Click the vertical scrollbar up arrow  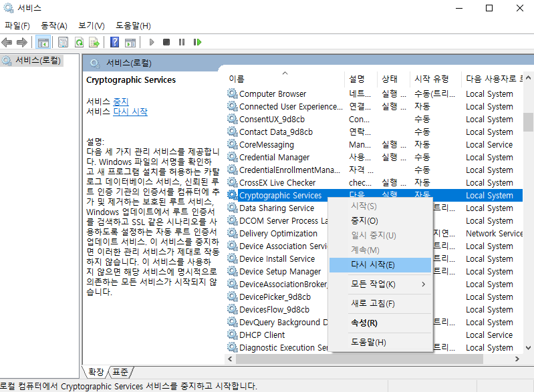pos(528,77)
